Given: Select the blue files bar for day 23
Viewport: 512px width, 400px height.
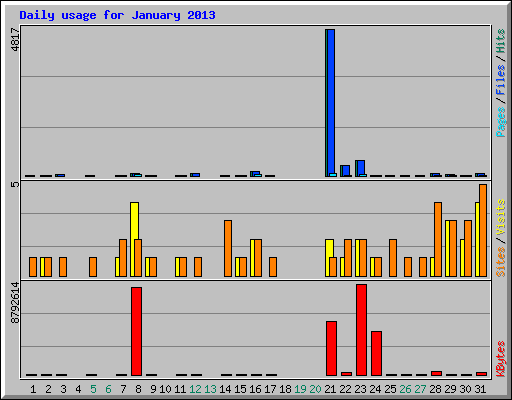Looking at the screenshot, I should 361,168.
